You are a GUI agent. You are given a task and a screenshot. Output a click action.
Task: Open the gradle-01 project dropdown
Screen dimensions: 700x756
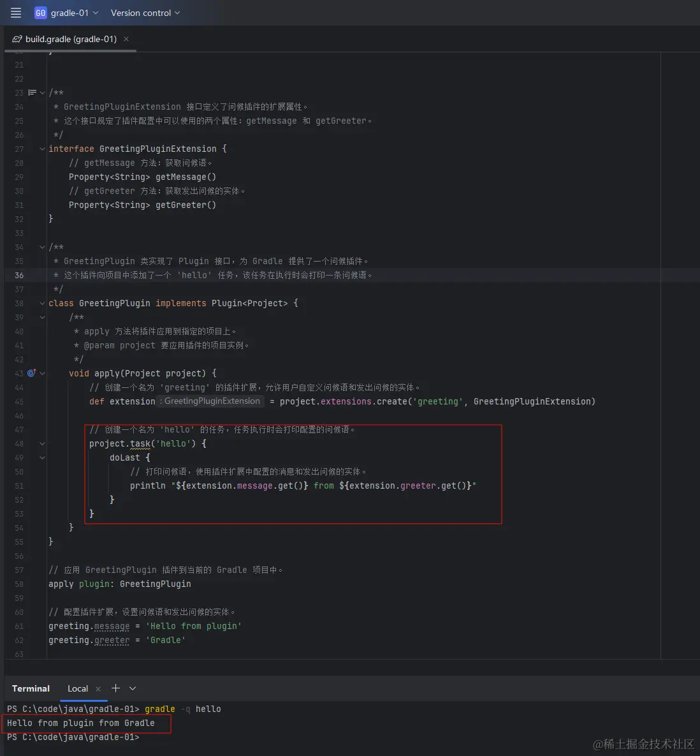tap(74, 13)
